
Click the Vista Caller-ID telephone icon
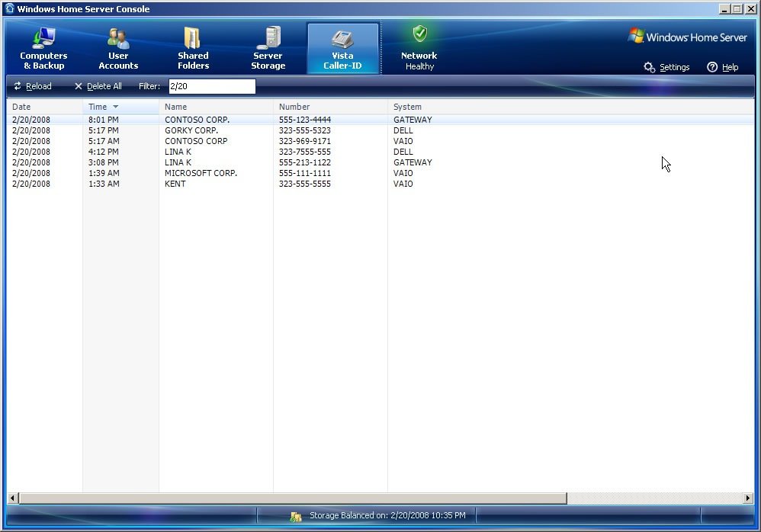tap(342, 40)
